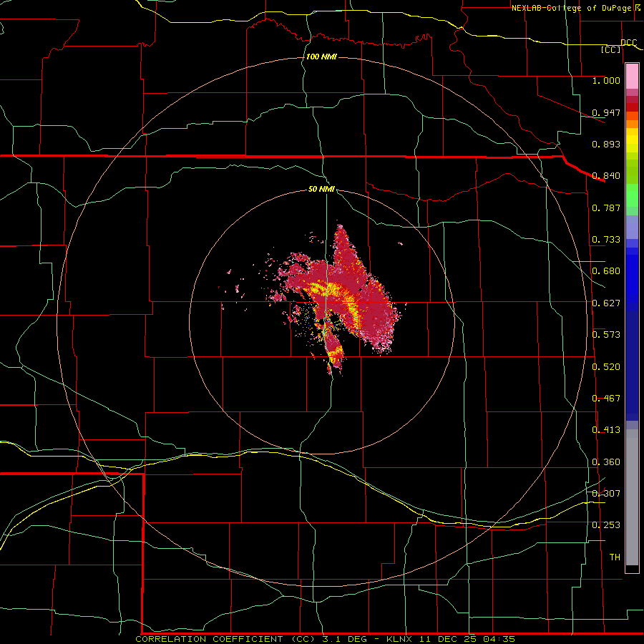Image resolution: width=644 pixels, height=644 pixels.
Task: Click the 0.733 scale value
Action: pyautogui.click(x=606, y=240)
